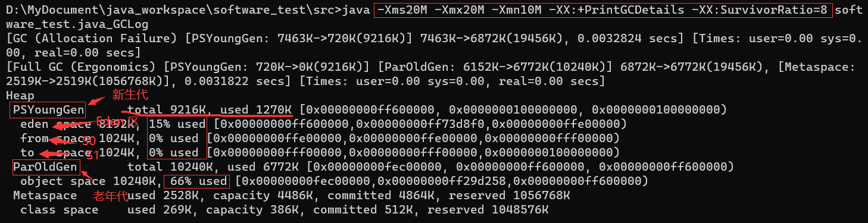Click the 66% used boxed value
The height and width of the screenshot is (223, 868).
(198, 181)
